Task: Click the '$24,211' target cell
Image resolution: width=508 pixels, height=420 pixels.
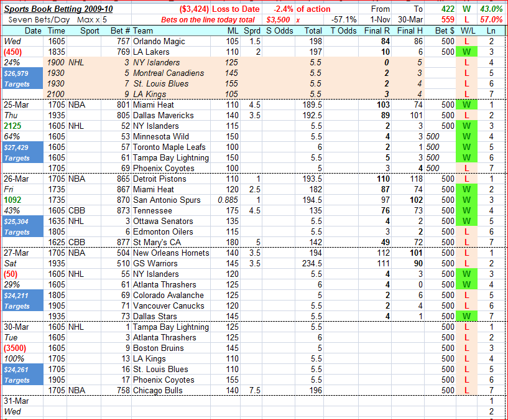Action: point(22,296)
